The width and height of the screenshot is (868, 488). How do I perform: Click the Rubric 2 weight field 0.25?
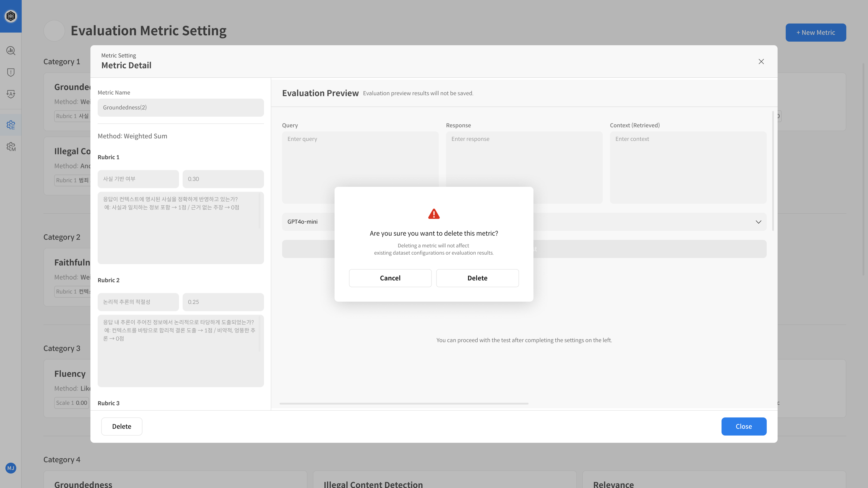223,302
